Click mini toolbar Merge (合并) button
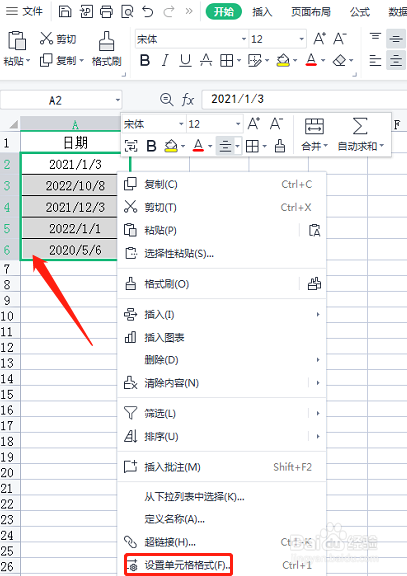Screen dimensions: 407x576 pos(314,135)
